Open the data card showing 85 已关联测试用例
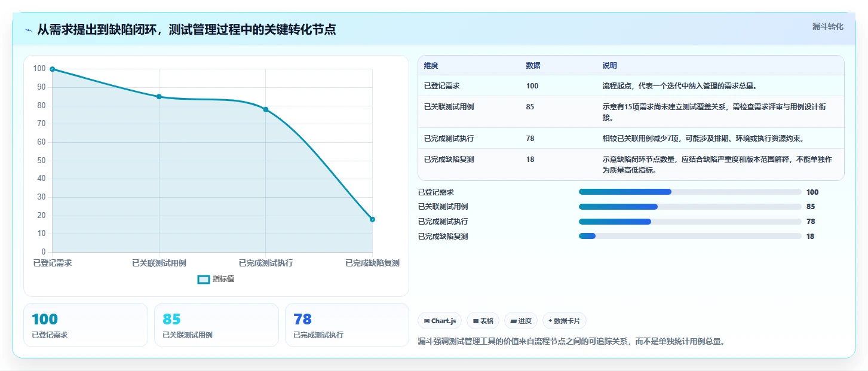The height and width of the screenshot is (371, 868). (x=216, y=325)
